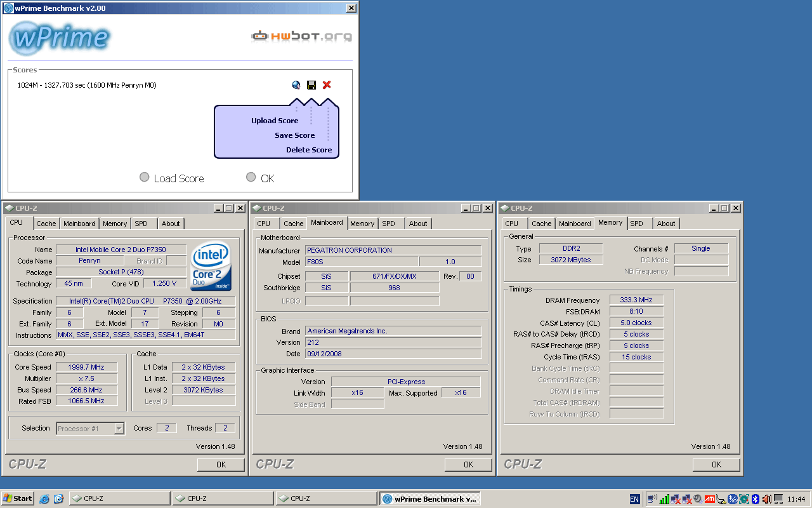The width and height of the screenshot is (812, 508).
Task: Click the BIOS Date 09/12/2008 field
Action: [393, 354]
